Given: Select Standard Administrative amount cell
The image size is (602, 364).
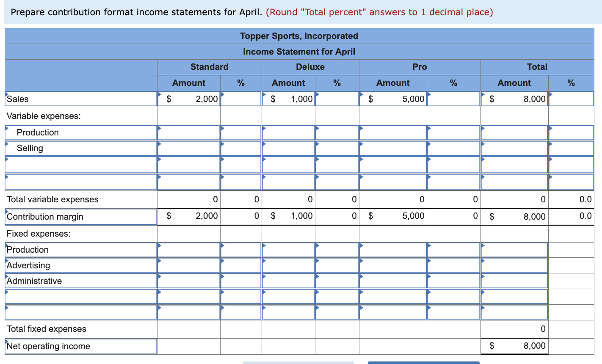Looking at the screenshot, I should [x=189, y=281].
